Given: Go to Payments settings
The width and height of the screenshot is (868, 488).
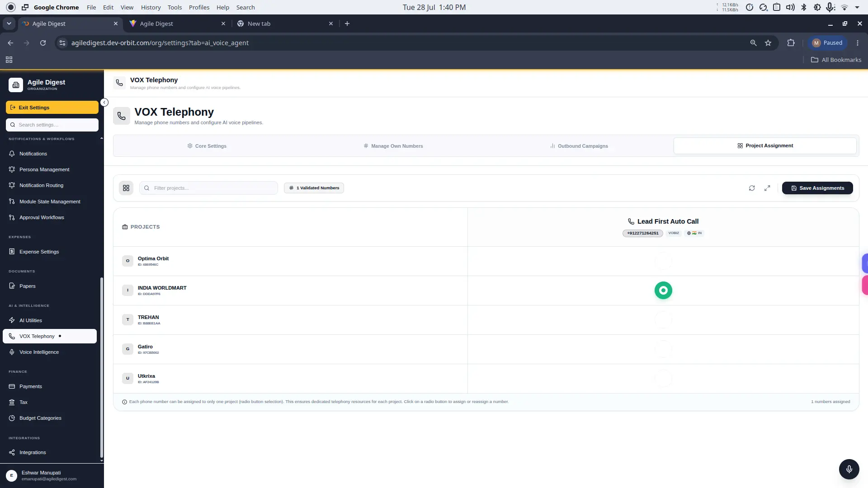Looking at the screenshot, I should pyautogui.click(x=50, y=386).
